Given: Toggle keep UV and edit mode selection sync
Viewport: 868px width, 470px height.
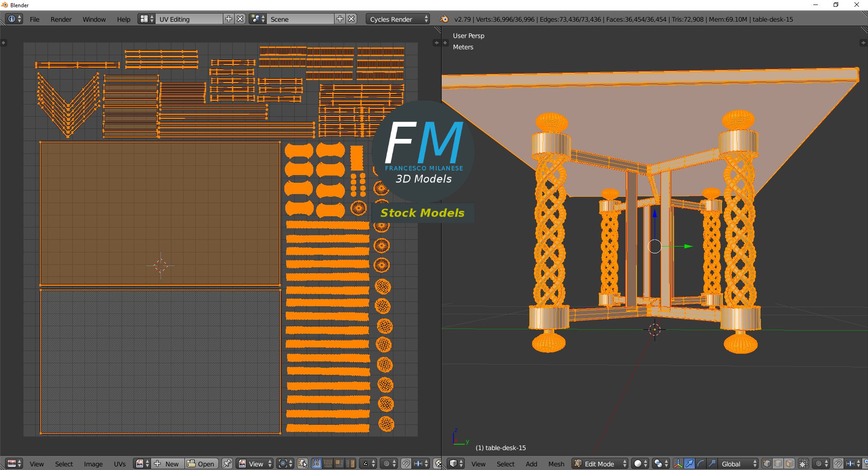Looking at the screenshot, I should click(x=302, y=464).
